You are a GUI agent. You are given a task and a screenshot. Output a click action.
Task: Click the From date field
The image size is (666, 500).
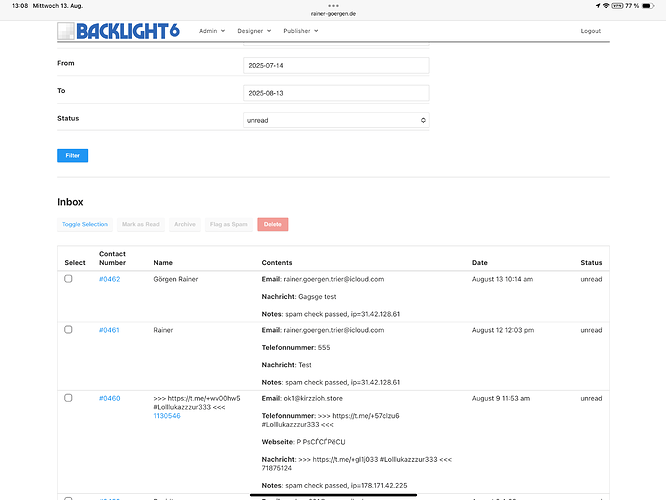click(x=336, y=65)
